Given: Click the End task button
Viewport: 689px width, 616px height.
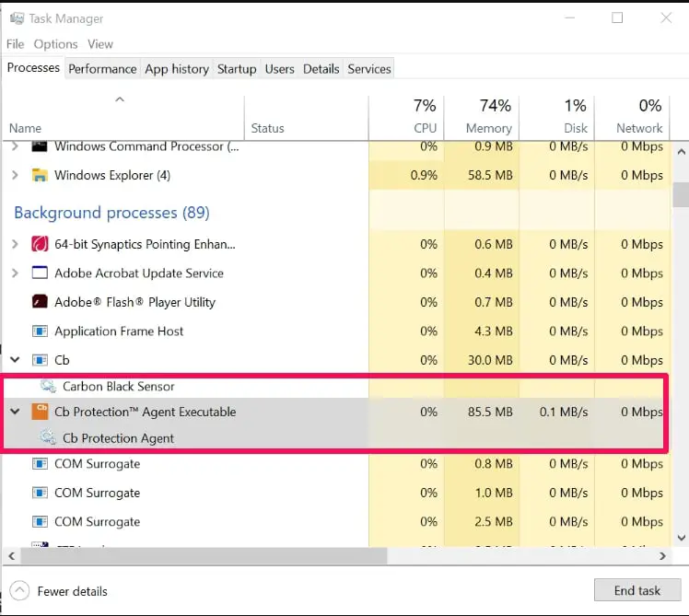Looking at the screenshot, I should pyautogui.click(x=637, y=591).
